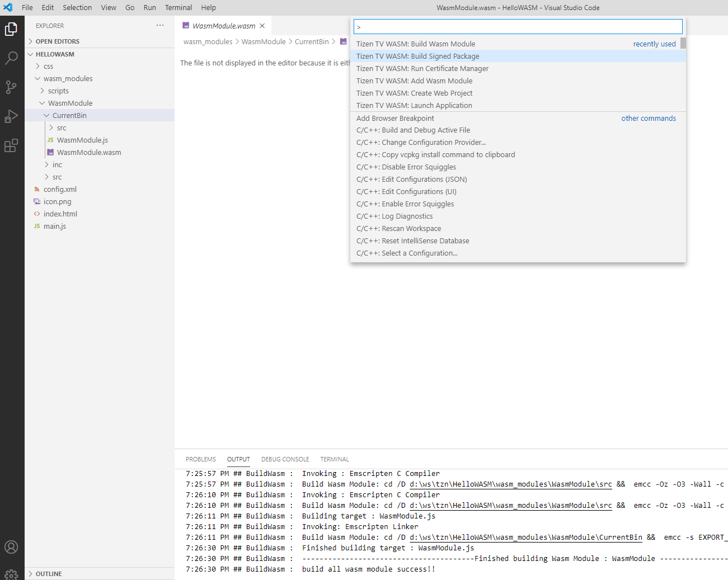
Task: Click WasmModule breadcrumb segment
Action: [264, 41]
